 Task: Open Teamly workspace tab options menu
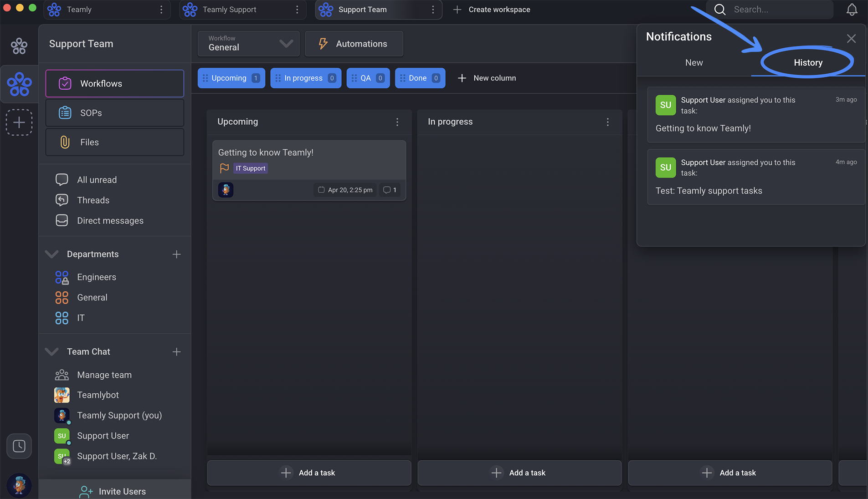[161, 10]
